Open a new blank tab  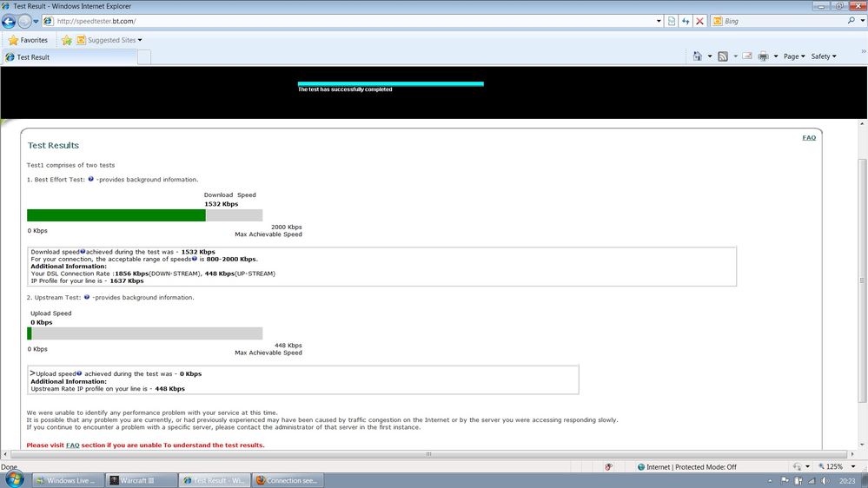144,57
